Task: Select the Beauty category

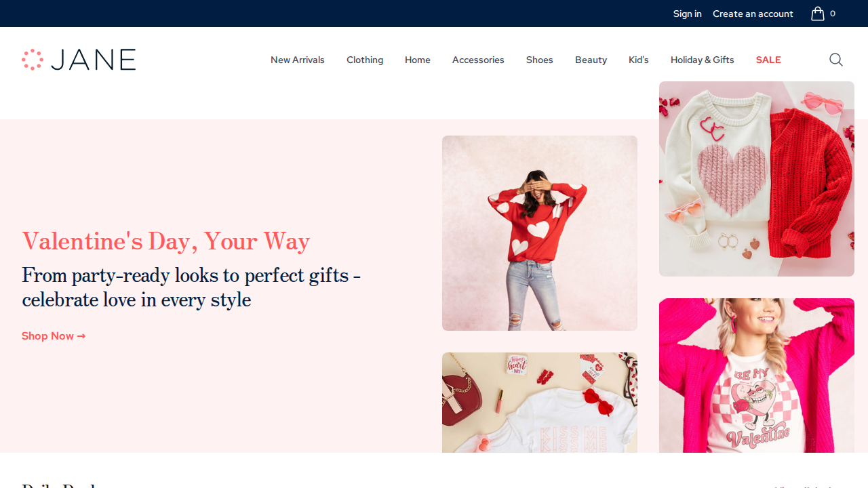Action: [591, 60]
